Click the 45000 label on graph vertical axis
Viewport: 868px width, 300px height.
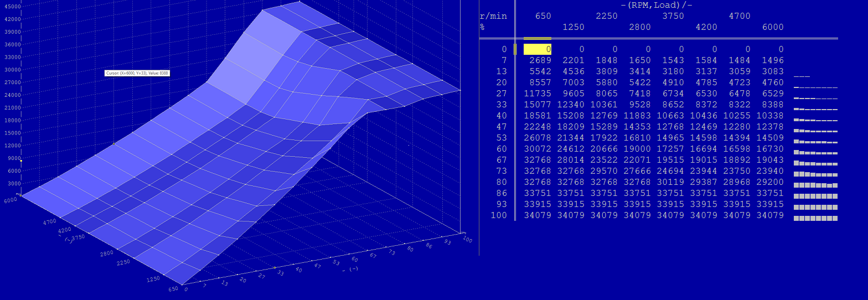coord(12,7)
